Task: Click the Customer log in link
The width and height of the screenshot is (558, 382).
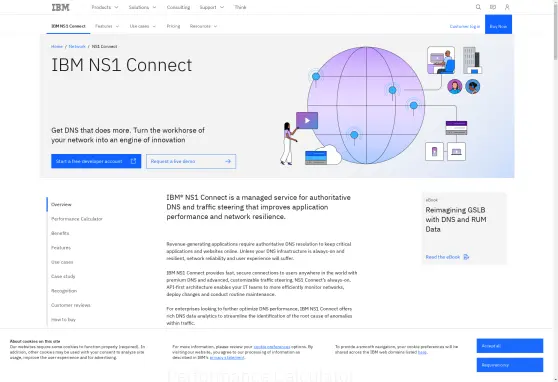Action: [465, 26]
